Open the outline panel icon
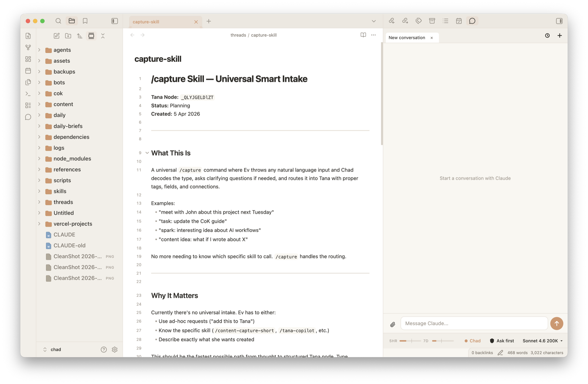 [x=445, y=21]
